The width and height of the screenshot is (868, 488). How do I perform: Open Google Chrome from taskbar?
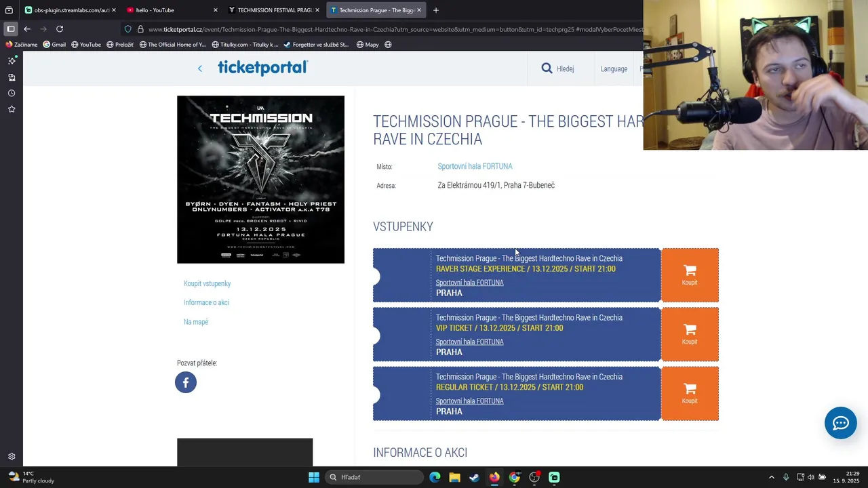click(515, 477)
